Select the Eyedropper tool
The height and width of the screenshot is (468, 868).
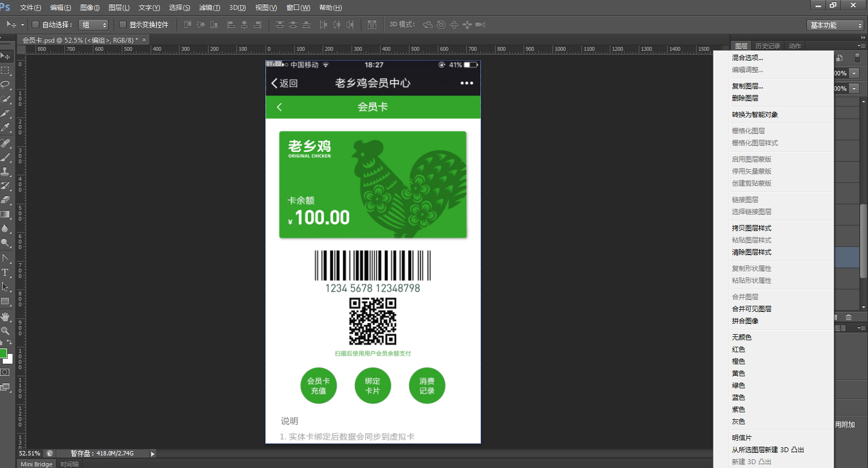5,127
